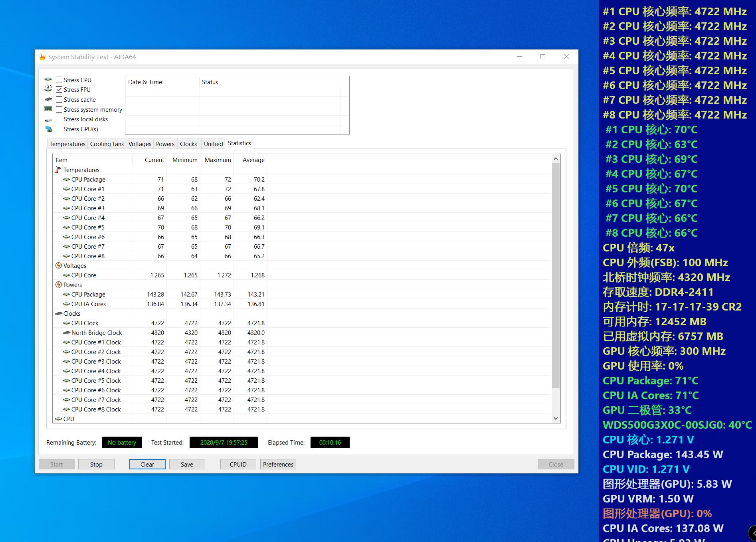Click the Temperatures thermometer icon in list
The width and height of the screenshot is (756, 542).
pos(58,170)
